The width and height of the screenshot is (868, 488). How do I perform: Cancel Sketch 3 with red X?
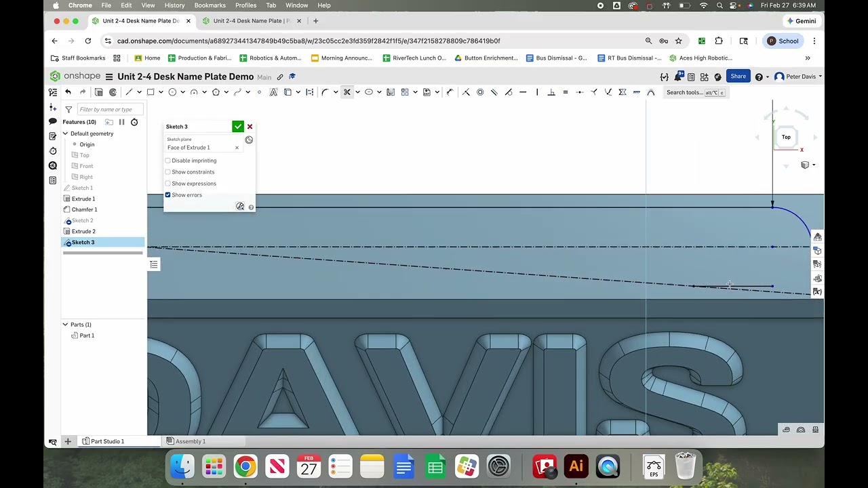[250, 127]
